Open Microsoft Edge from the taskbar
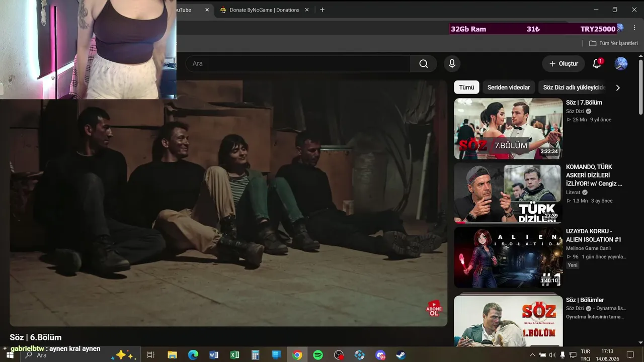The height and width of the screenshot is (362, 644). click(193, 355)
